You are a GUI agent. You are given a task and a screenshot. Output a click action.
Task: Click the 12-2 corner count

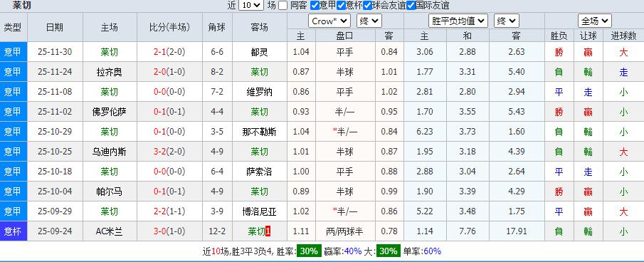(217, 231)
